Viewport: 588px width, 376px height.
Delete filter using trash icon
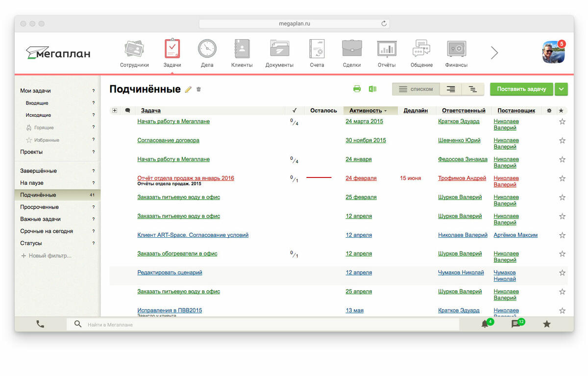tap(198, 89)
